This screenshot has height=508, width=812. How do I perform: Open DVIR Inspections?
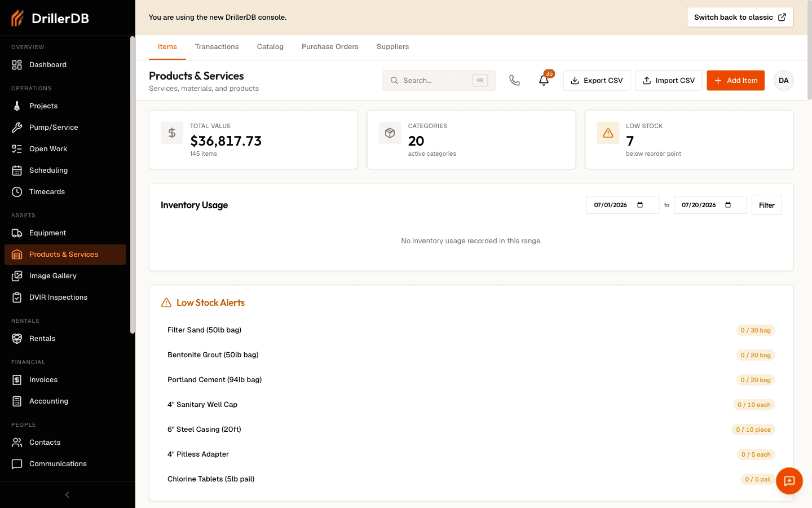65,297
